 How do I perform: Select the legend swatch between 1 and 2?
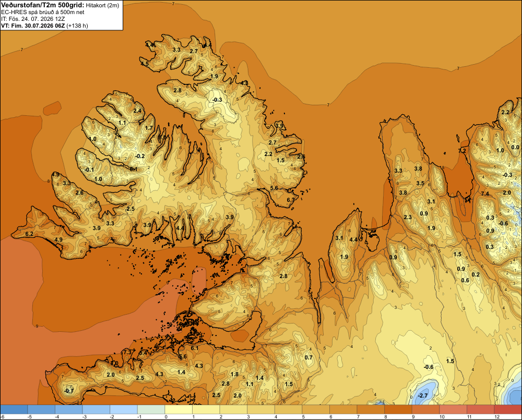coord(206,410)
